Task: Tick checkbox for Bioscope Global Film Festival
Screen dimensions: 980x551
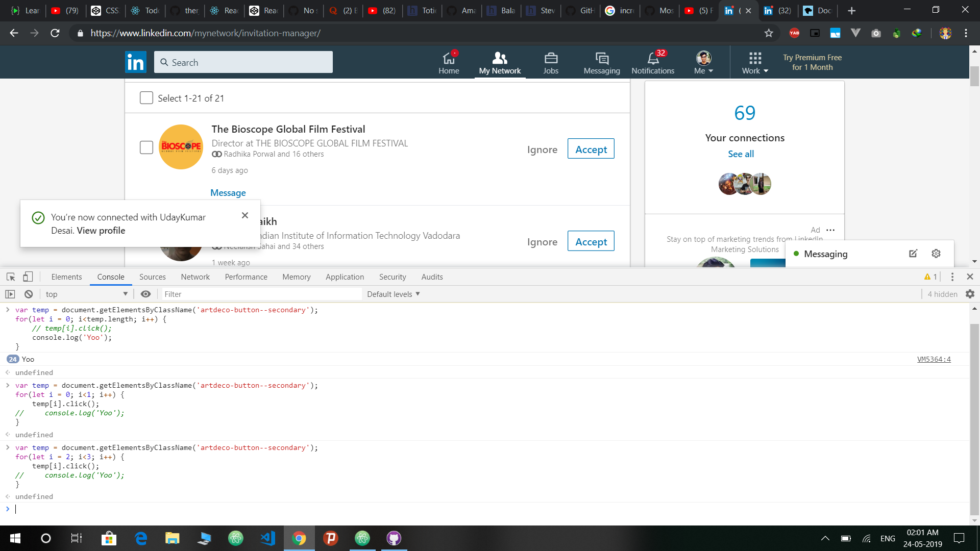Action: tap(146, 147)
